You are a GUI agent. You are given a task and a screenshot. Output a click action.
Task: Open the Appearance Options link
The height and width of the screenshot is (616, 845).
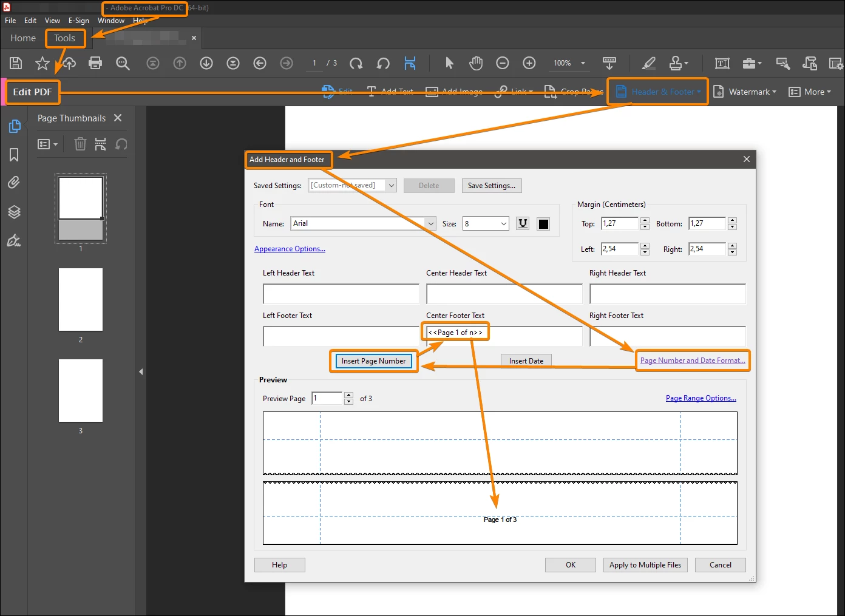tap(290, 249)
